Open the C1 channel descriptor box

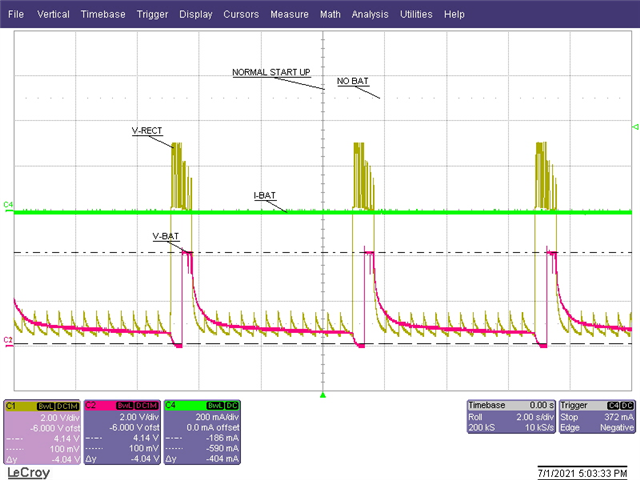click(x=42, y=432)
